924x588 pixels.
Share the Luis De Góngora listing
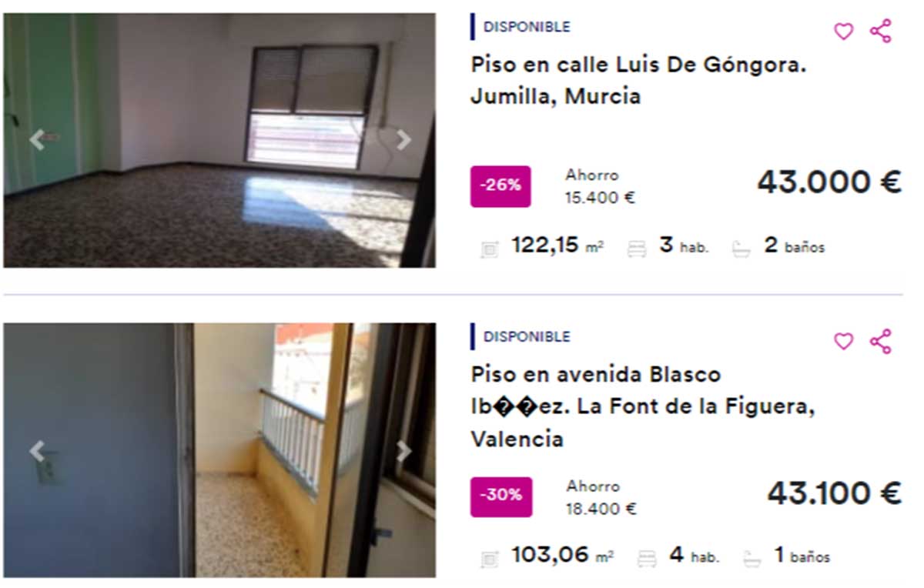coord(881,31)
